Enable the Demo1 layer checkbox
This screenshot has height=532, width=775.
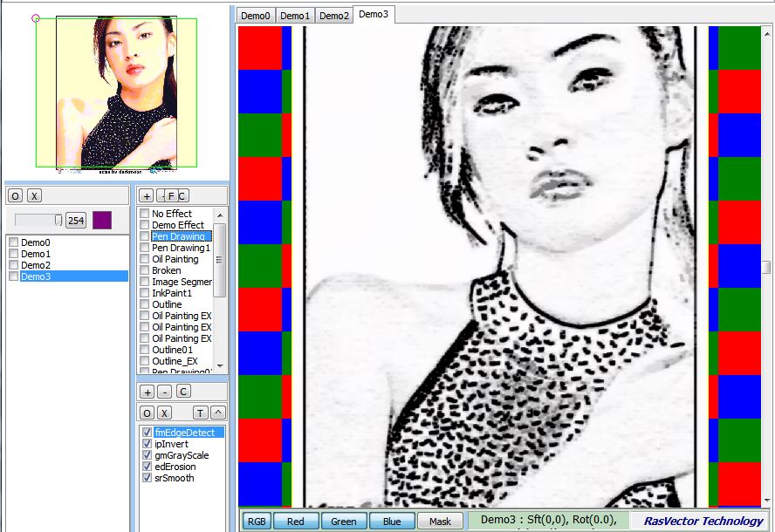pos(14,254)
